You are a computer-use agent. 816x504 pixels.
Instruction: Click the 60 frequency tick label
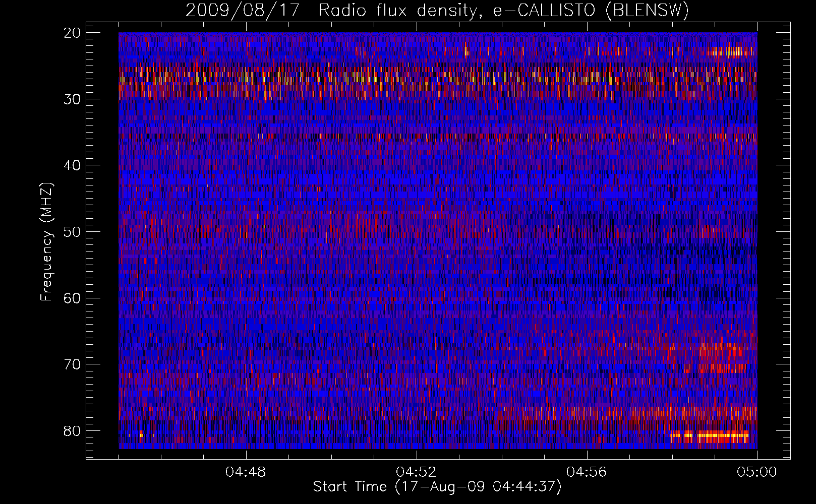pyautogui.click(x=73, y=298)
